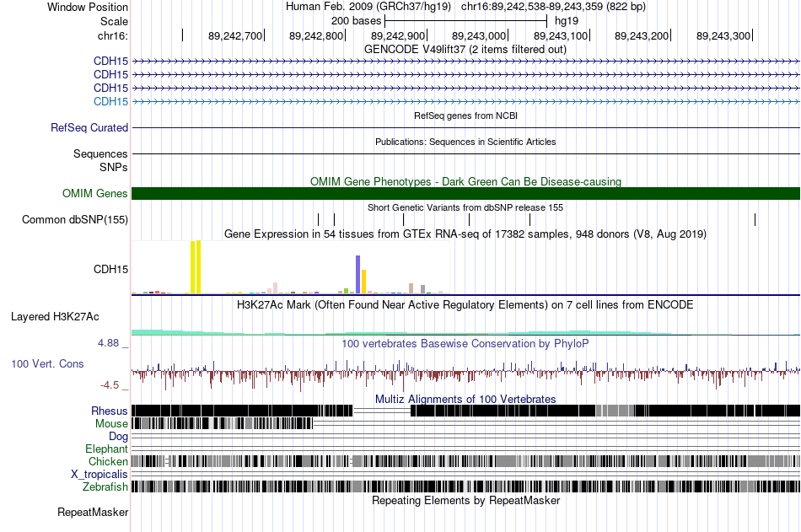Select the X_tropicalis alignment label
801x532 pixels.
click(x=99, y=475)
